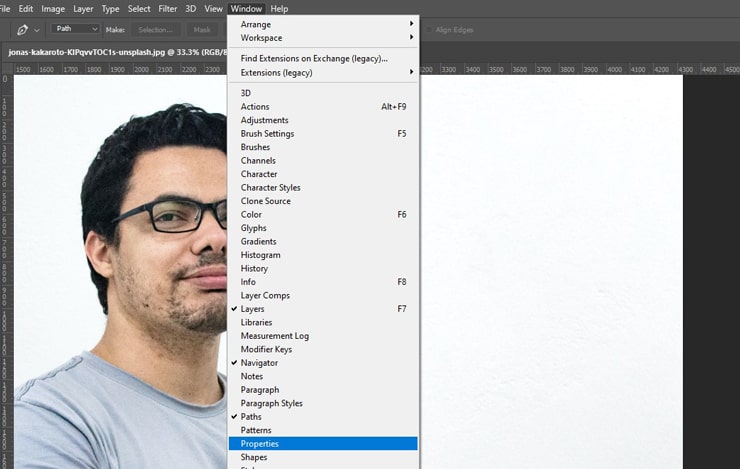The height and width of the screenshot is (469, 740).
Task: Toggle the Navigator panel menu entry
Action: tap(259, 363)
